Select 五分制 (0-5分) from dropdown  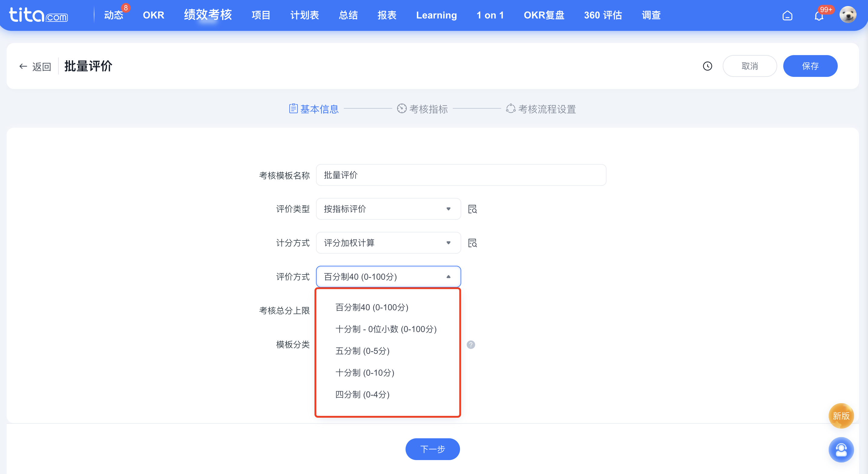[363, 351]
